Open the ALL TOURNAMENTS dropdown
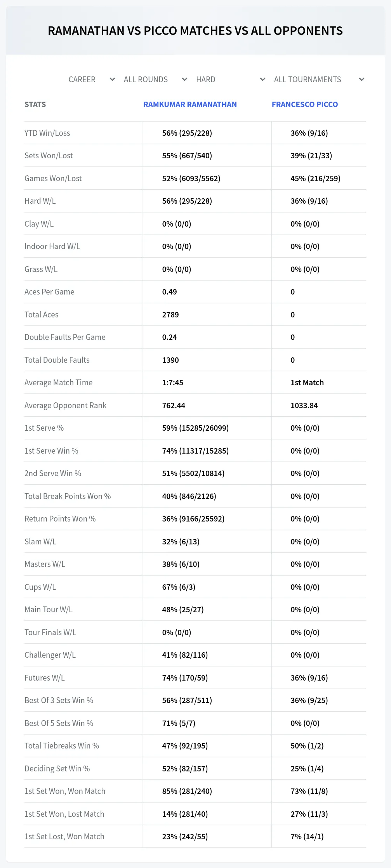Screen dimensions: 391x868 click(x=319, y=80)
